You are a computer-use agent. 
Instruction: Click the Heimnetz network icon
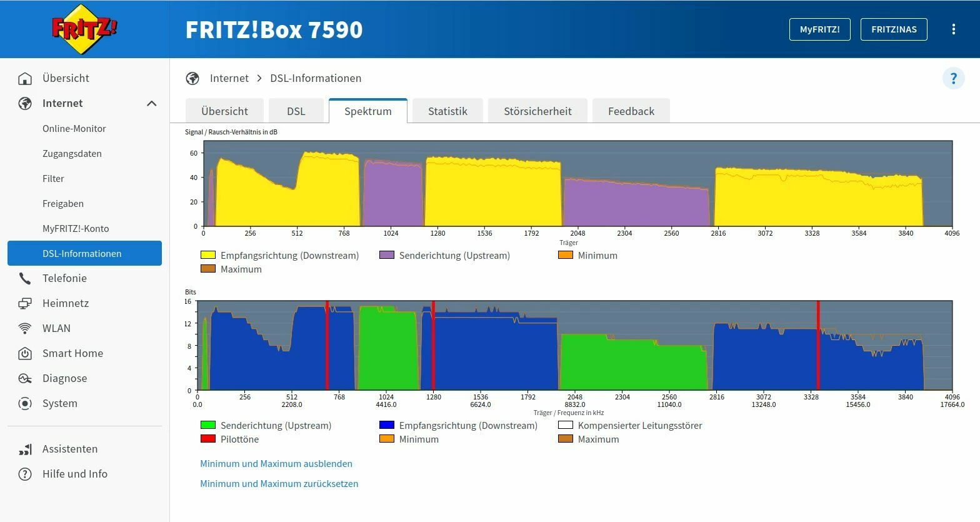(25, 303)
